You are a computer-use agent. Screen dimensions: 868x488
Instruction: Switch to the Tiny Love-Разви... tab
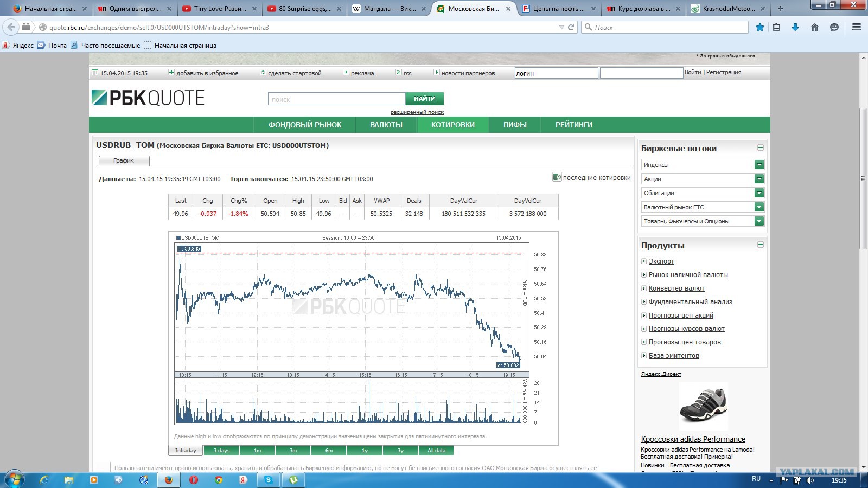tap(219, 9)
